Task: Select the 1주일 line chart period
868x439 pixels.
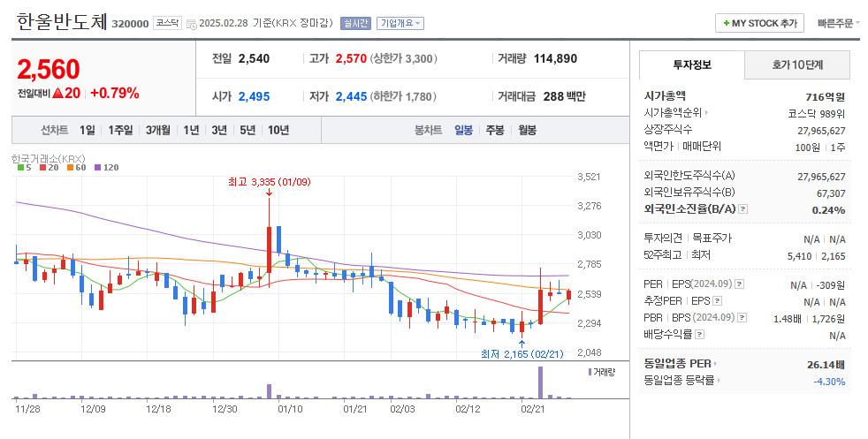Action: click(120, 131)
